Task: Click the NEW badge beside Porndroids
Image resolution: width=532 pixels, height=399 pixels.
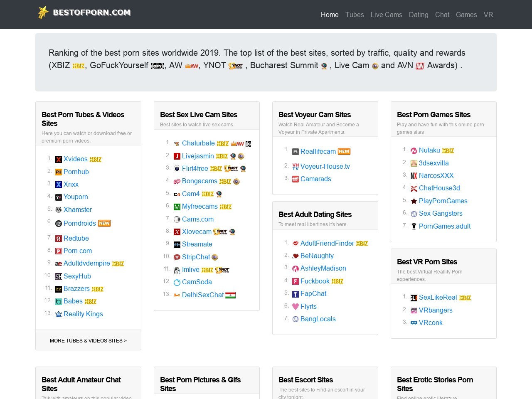Action: (x=104, y=224)
